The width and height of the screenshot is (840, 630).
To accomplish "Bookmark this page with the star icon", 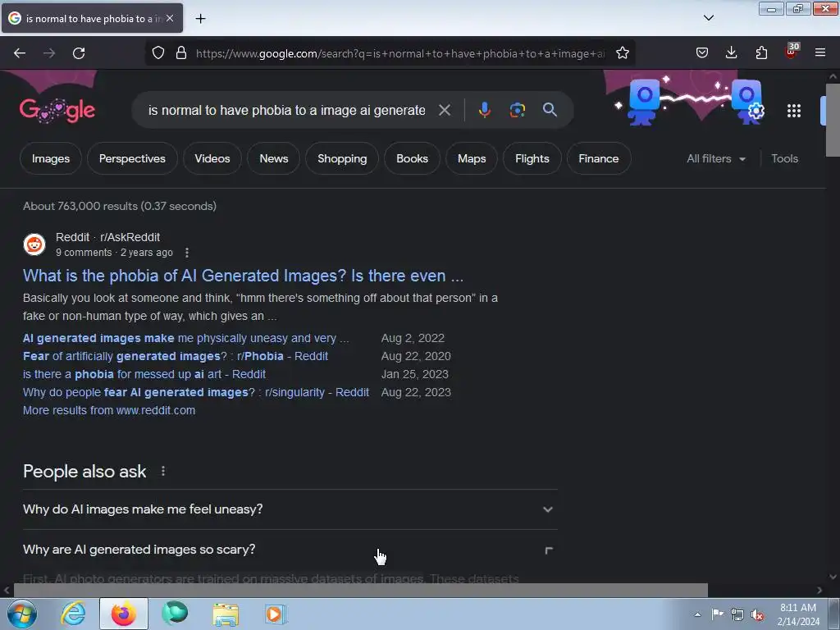I will point(622,53).
